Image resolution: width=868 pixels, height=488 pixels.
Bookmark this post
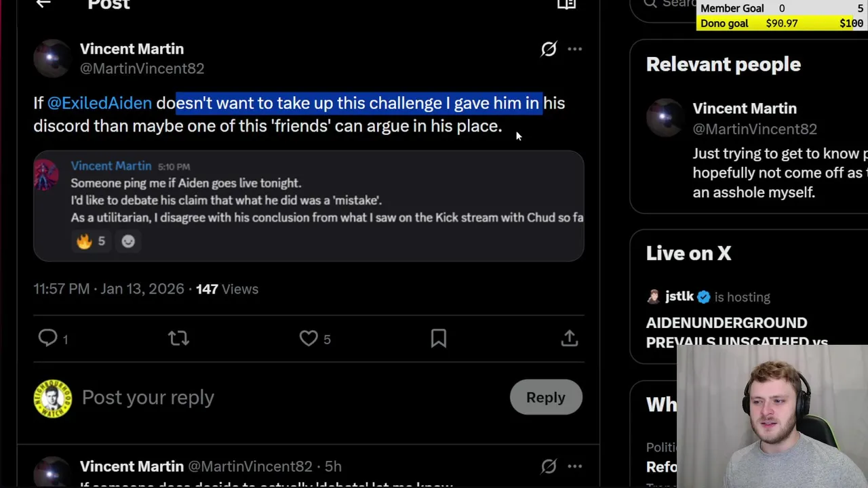(439, 338)
